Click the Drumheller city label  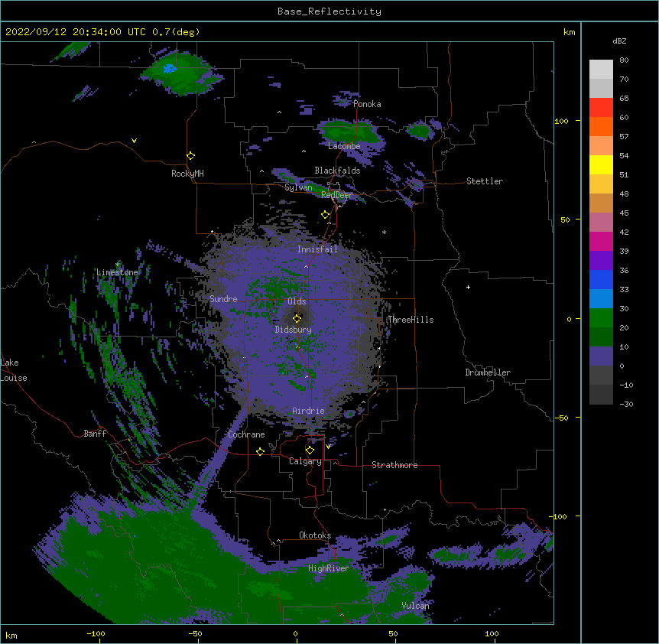488,372
